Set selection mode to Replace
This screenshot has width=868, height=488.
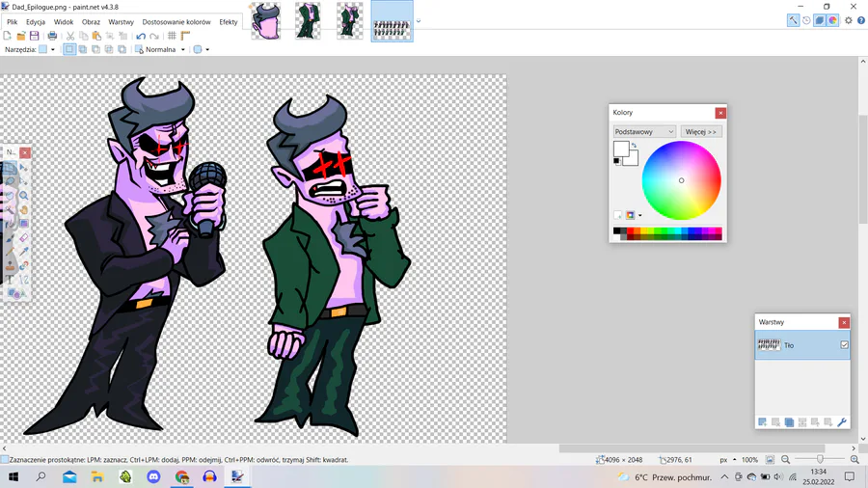click(x=69, y=49)
